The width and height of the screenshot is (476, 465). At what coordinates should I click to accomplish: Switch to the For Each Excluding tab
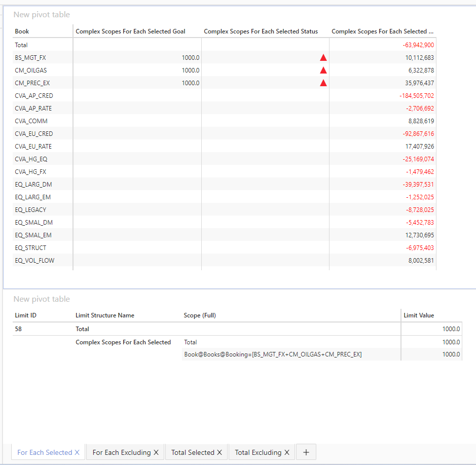pyautogui.click(x=121, y=452)
